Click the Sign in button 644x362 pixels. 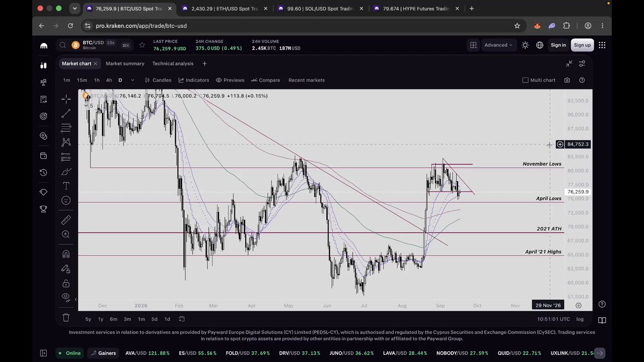click(x=558, y=45)
